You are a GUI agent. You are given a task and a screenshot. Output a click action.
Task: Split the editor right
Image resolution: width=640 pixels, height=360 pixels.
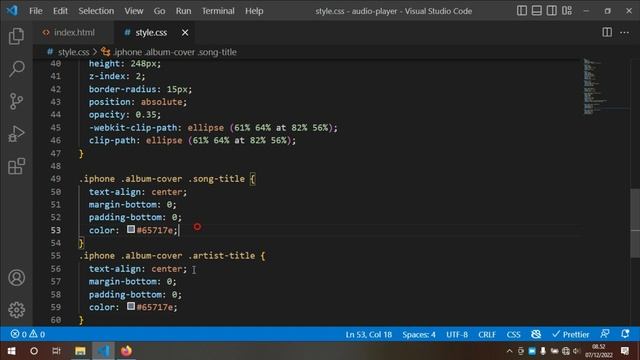pos(607,32)
